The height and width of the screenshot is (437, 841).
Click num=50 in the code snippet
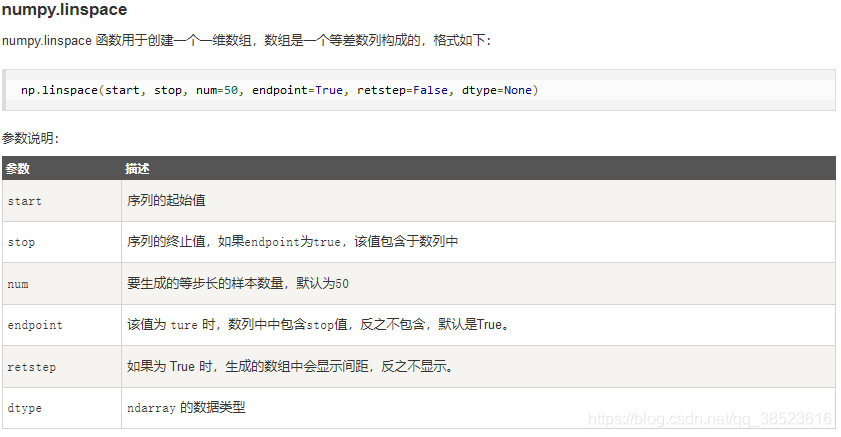[x=217, y=90]
